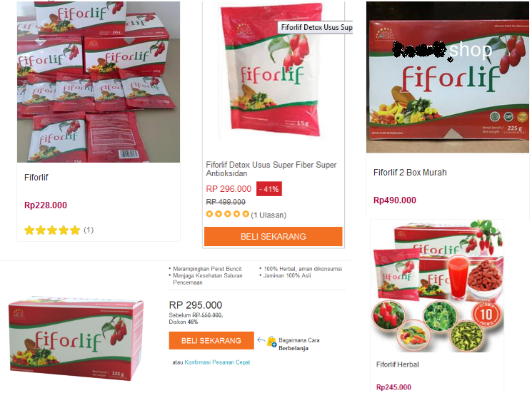Image resolution: width=532 pixels, height=393 pixels.
Task: Open the Fiforlif 2 Box Murah image
Action: tap(448, 77)
